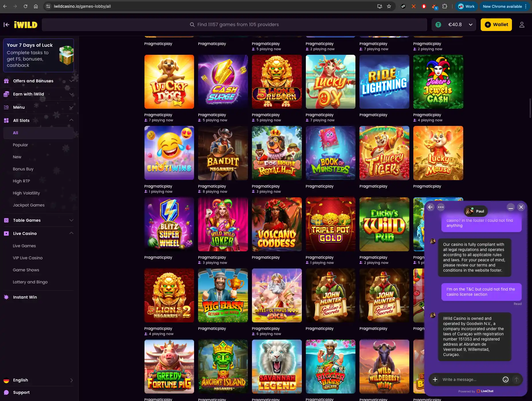The image size is (532, 401).
Task: Open the Cash Surge game thumbnail
Action: click(223, 82)
